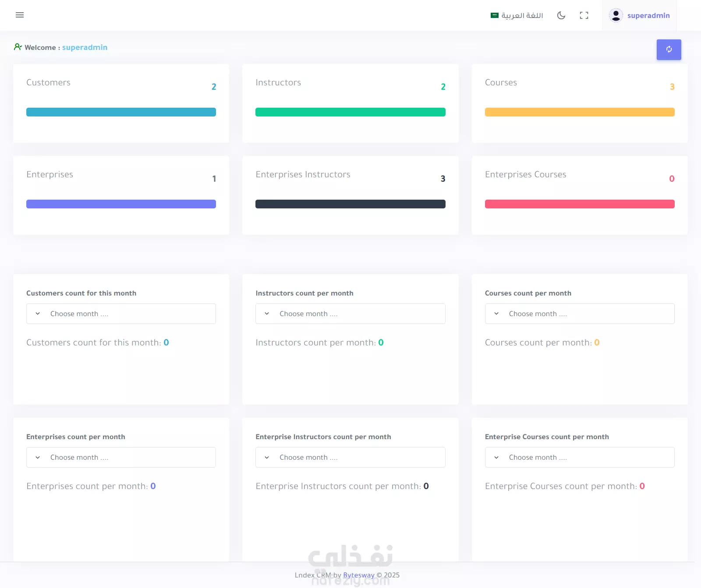
Task: Click the Enterprises card title
Action: (50, 174)
